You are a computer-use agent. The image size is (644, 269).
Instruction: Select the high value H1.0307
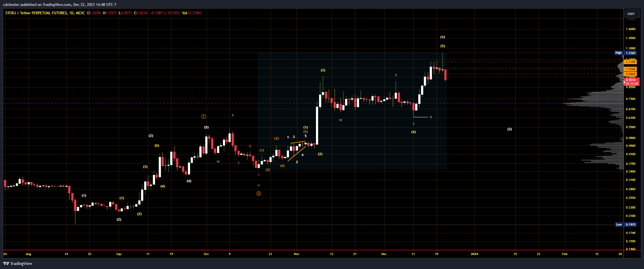click(x=110, y=13)
